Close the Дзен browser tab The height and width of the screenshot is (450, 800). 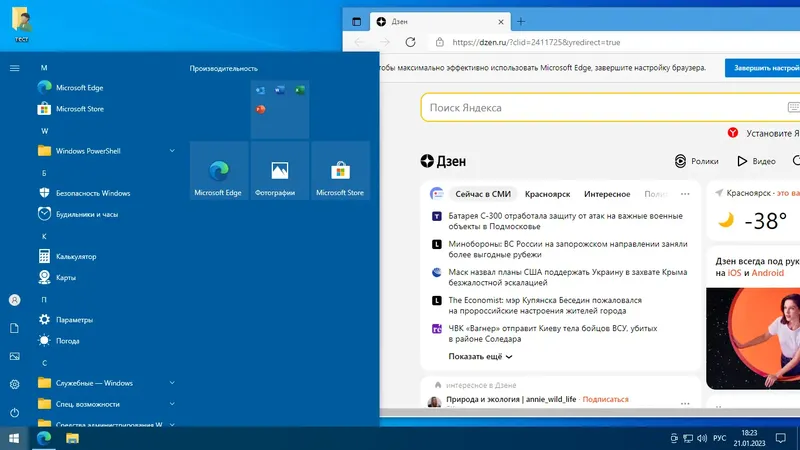coord(501,22)
